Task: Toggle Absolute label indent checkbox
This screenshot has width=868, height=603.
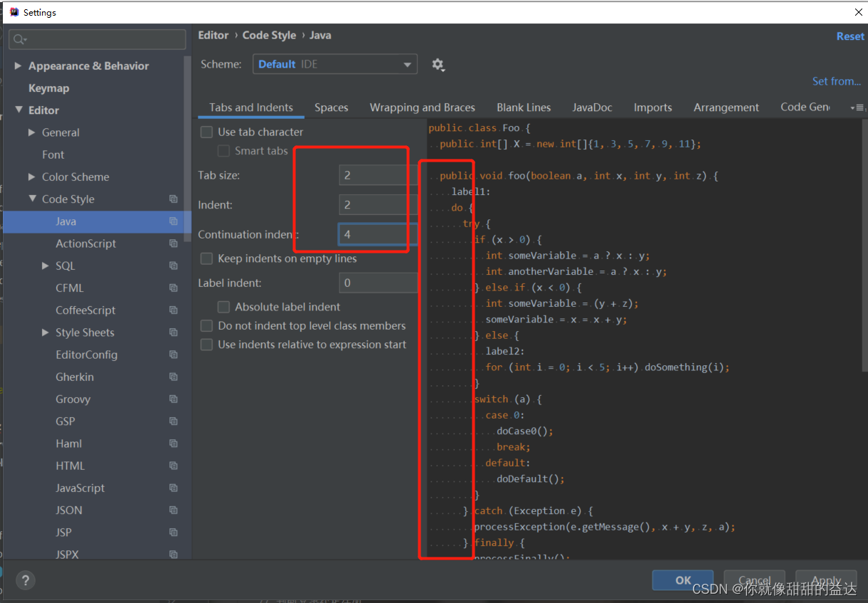Action: pyautogui.click(x=223, y=307)
